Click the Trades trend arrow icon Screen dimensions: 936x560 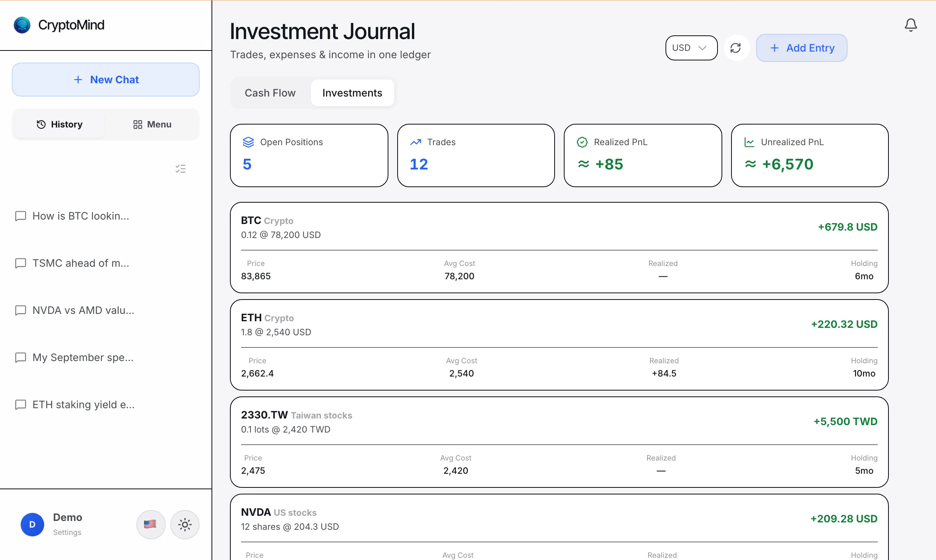[416, 142]
